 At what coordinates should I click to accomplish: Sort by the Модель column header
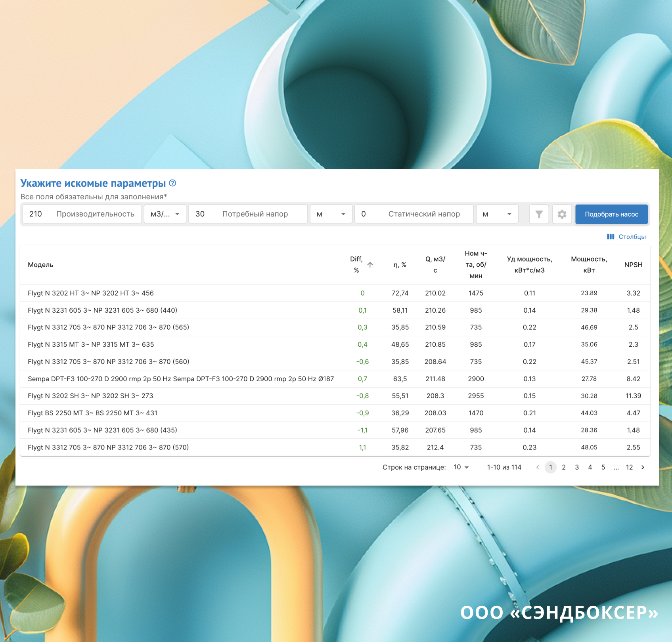click(40, 265)
